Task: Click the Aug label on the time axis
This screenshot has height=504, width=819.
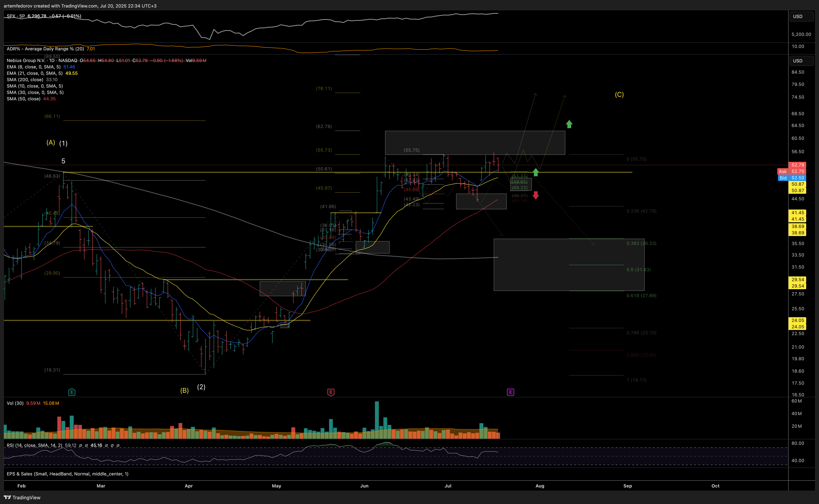Action: 540,486
